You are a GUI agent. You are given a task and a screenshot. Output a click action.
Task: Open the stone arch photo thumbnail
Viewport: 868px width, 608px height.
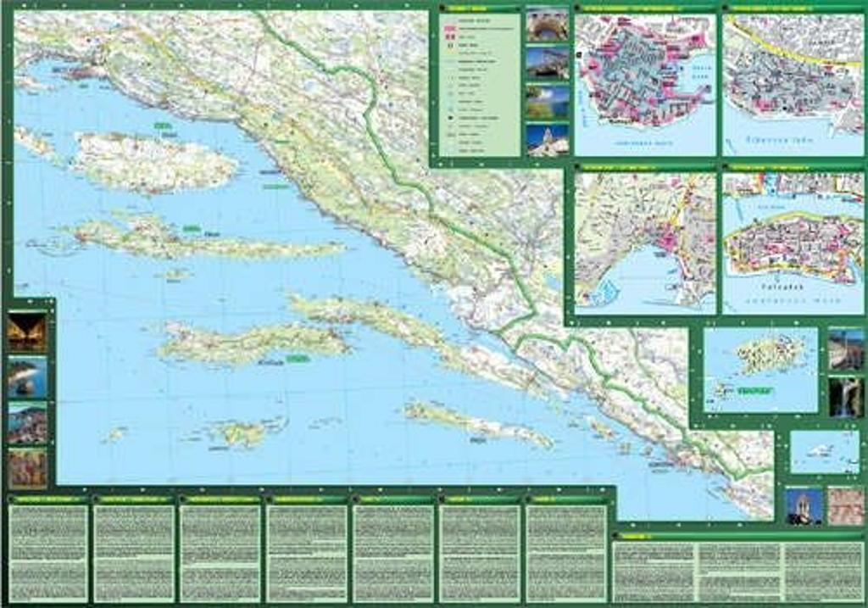[547, 24]
